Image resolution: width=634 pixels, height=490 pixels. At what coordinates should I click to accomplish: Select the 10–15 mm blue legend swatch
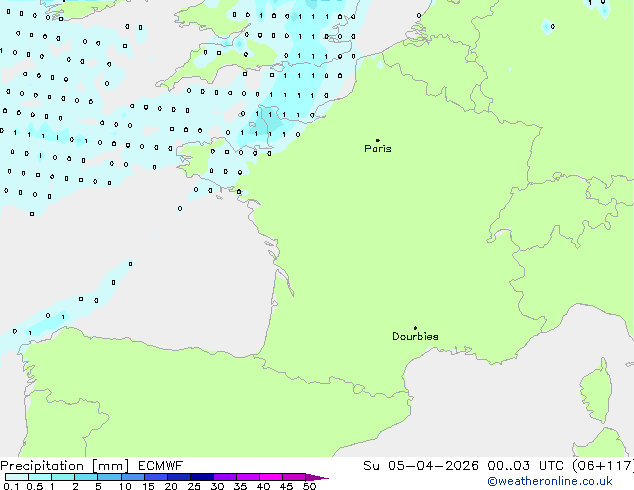click(x=132, y=477)
